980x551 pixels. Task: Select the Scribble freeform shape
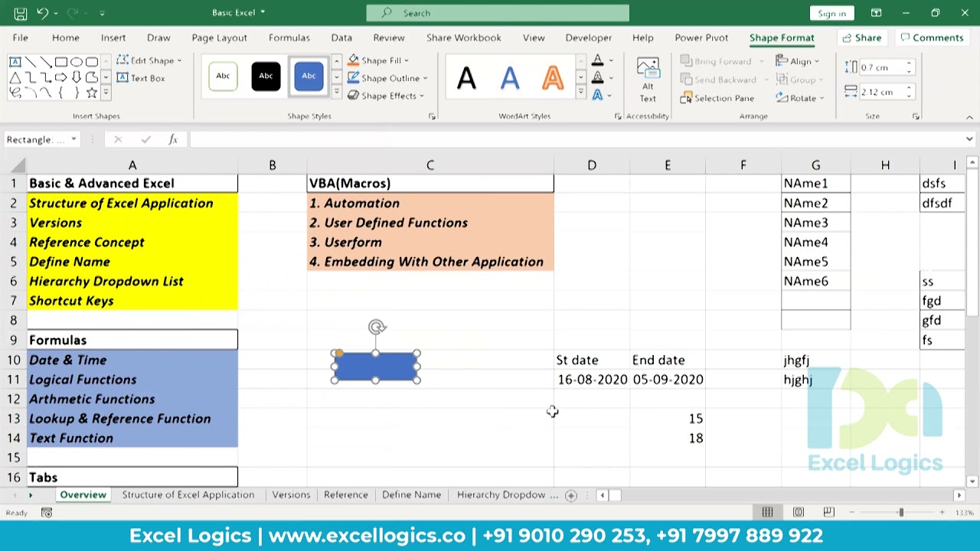[x=15, y=93]
